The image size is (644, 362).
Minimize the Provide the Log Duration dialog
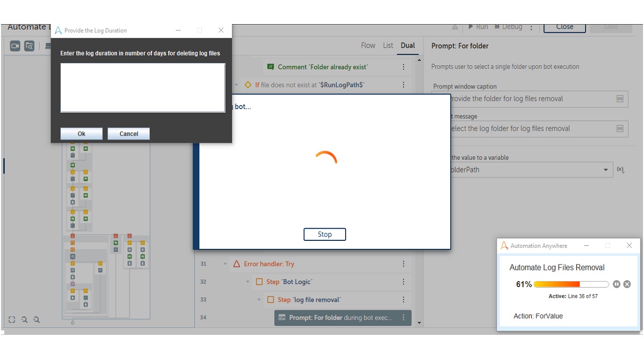click(x=178, y=30)
